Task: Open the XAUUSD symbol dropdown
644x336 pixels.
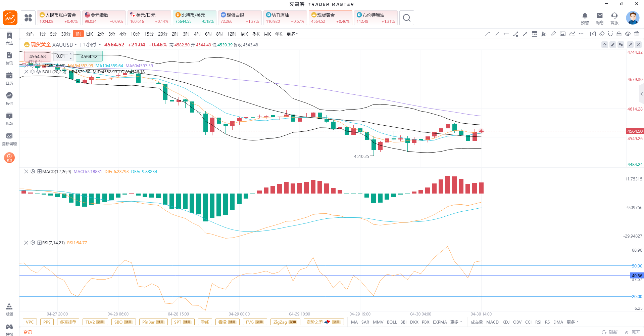Action: pos(76,45)
